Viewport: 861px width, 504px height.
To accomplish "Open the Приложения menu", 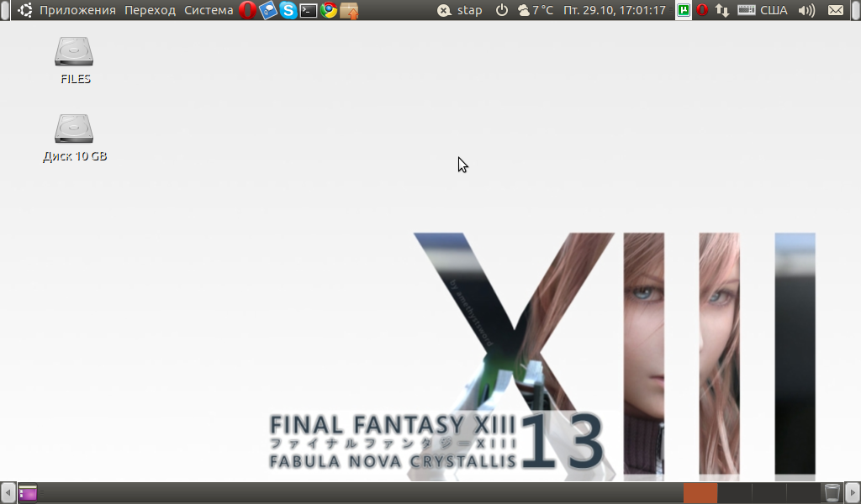I will pos(77,10).
